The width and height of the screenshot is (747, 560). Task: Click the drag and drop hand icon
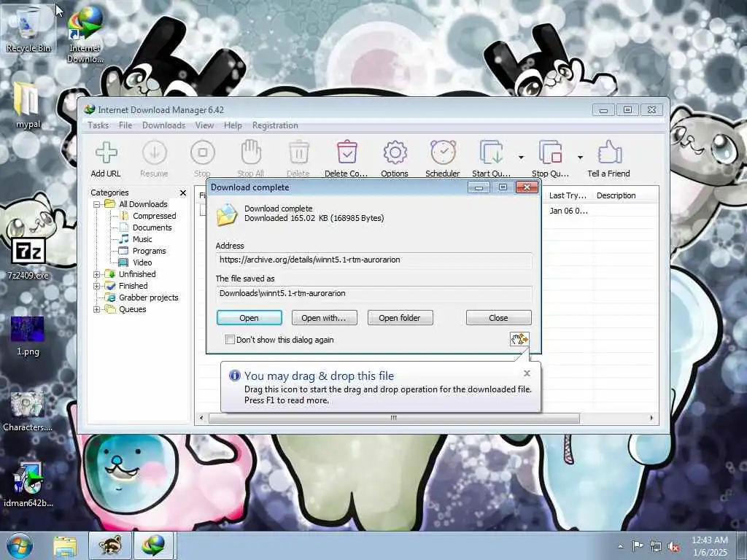tap(519, 339)
